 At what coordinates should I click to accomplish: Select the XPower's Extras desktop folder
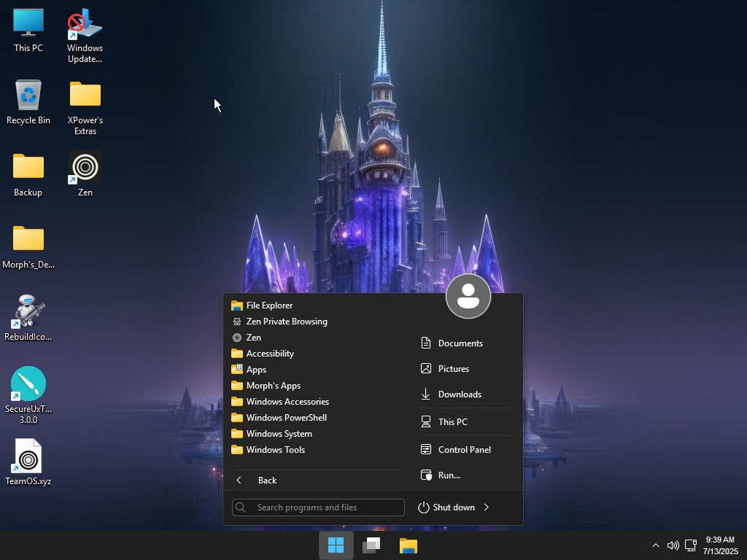[x=85, y=108]
